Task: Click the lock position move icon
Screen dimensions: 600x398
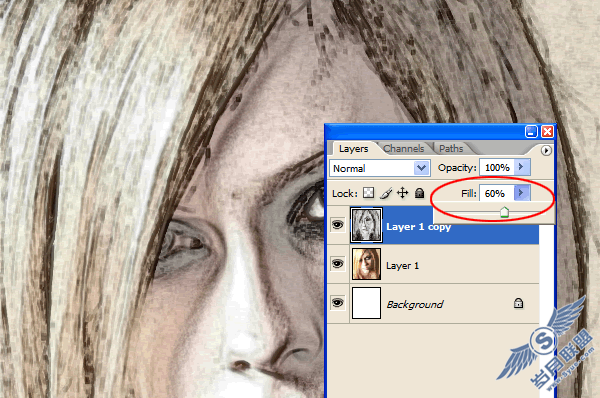Action: 403,192
